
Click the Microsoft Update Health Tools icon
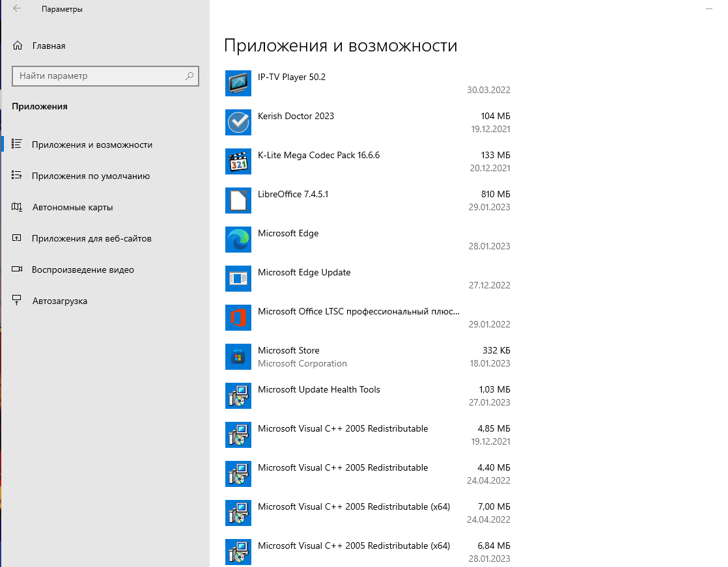238,396
